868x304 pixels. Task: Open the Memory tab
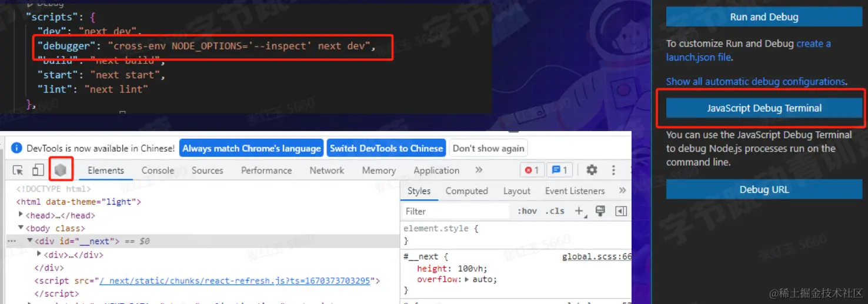(x=379, y=171)
